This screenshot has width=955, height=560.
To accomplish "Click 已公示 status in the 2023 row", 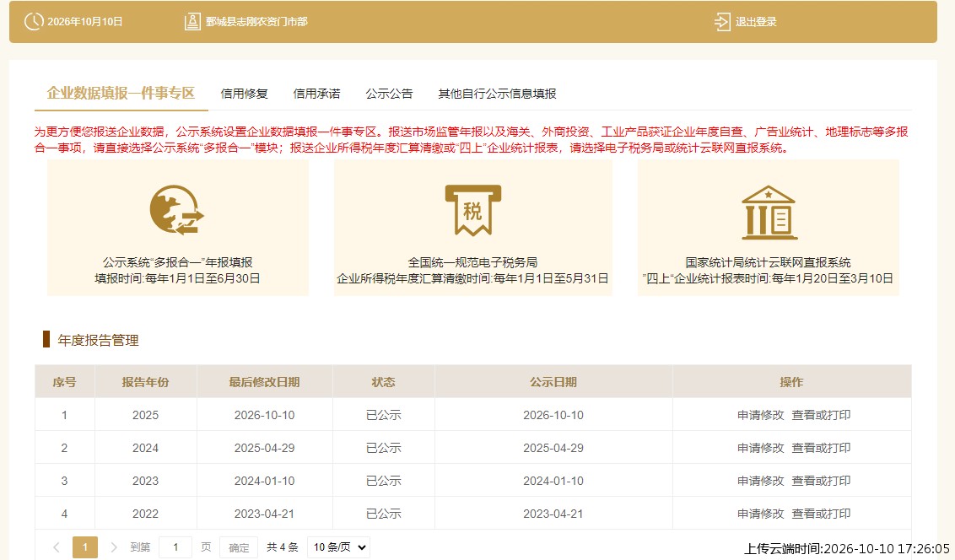I will tap(384, 481).
